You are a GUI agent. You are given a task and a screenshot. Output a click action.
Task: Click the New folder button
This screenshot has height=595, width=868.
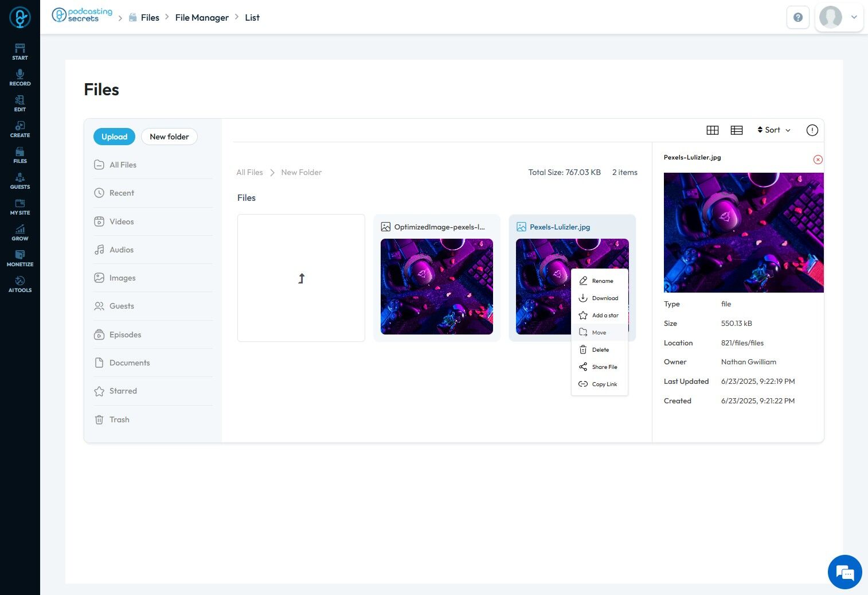click(x=169, y=137)
